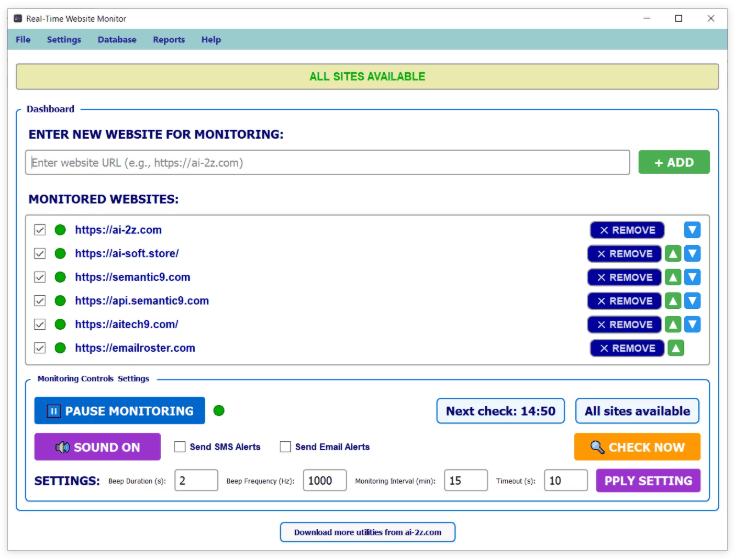736x560 pixels.
Task: Uncheck ai-soft.store monitoring checkbox
Action: [40, 253]
